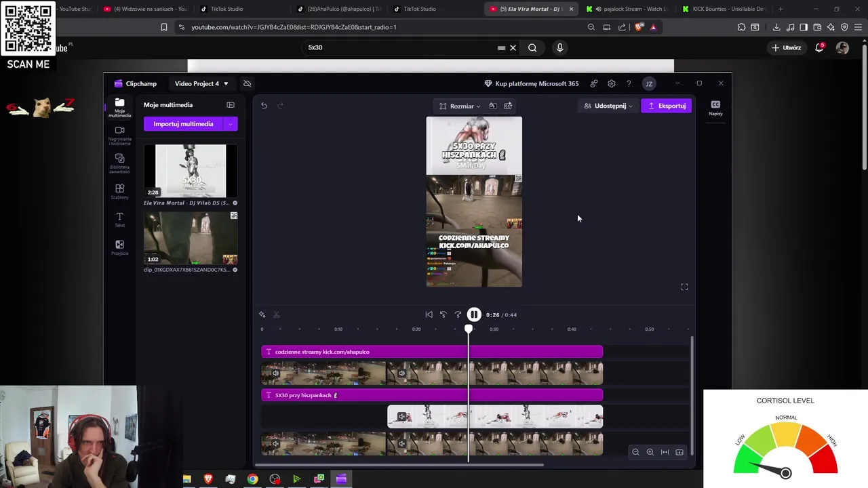Click Importuj multimedia button
Viewport: 868px width, 488px height.
(183, 124)
